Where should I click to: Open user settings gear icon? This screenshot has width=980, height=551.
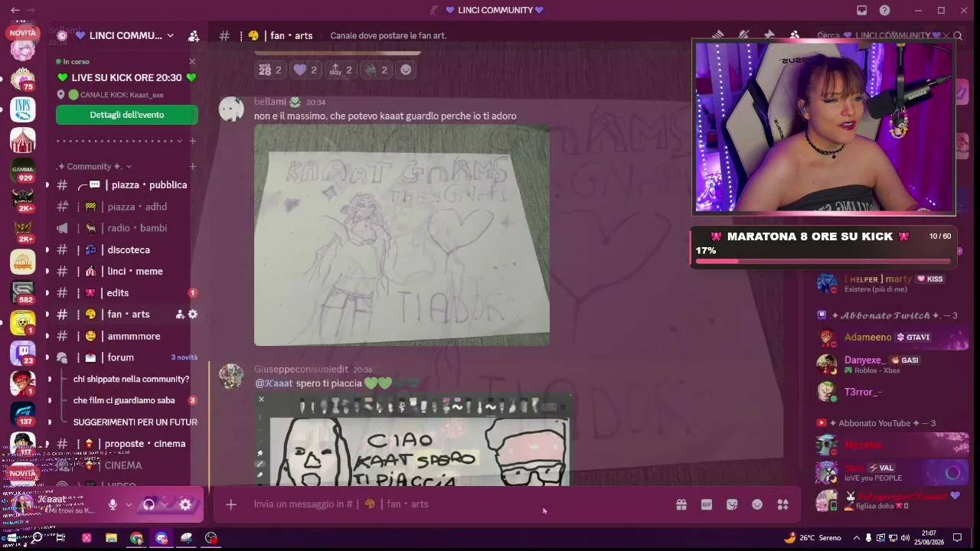point(185,504)
